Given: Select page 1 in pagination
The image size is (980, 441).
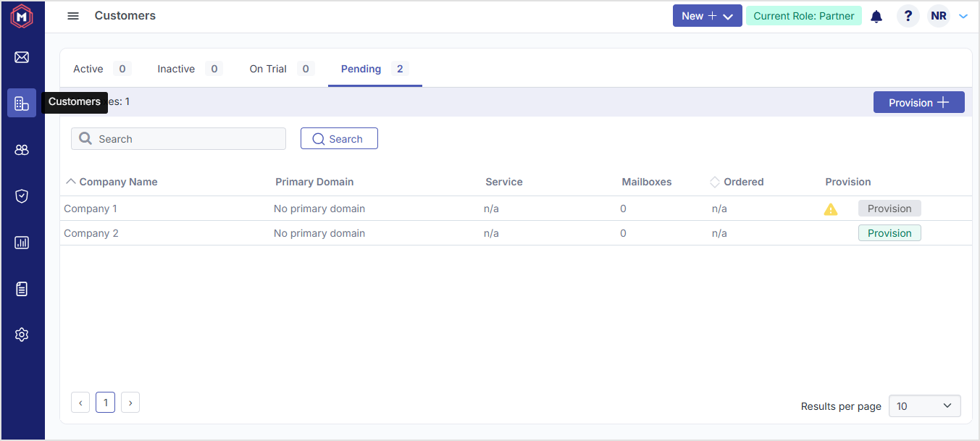Looking at the screenshot, I should [x=105, y=403].
